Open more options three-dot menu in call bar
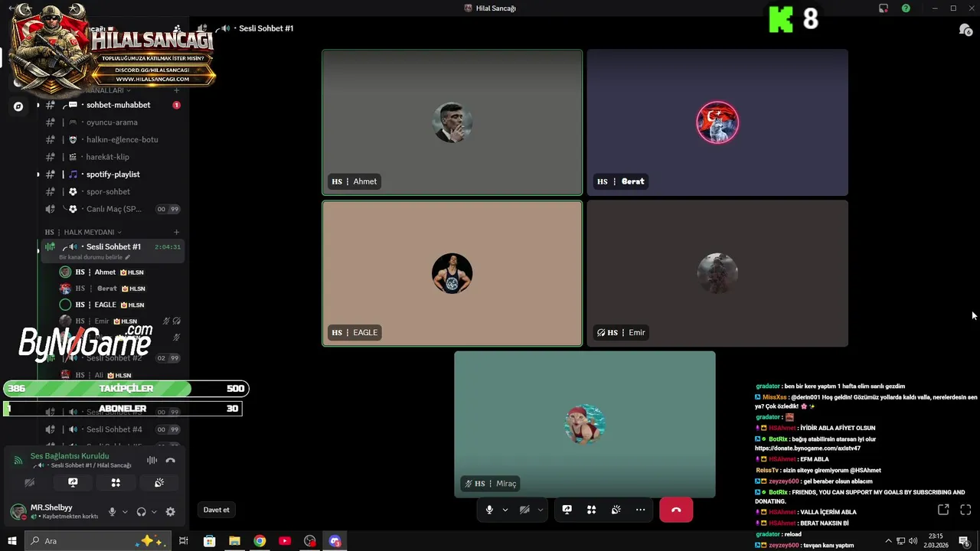 [640, 510]
